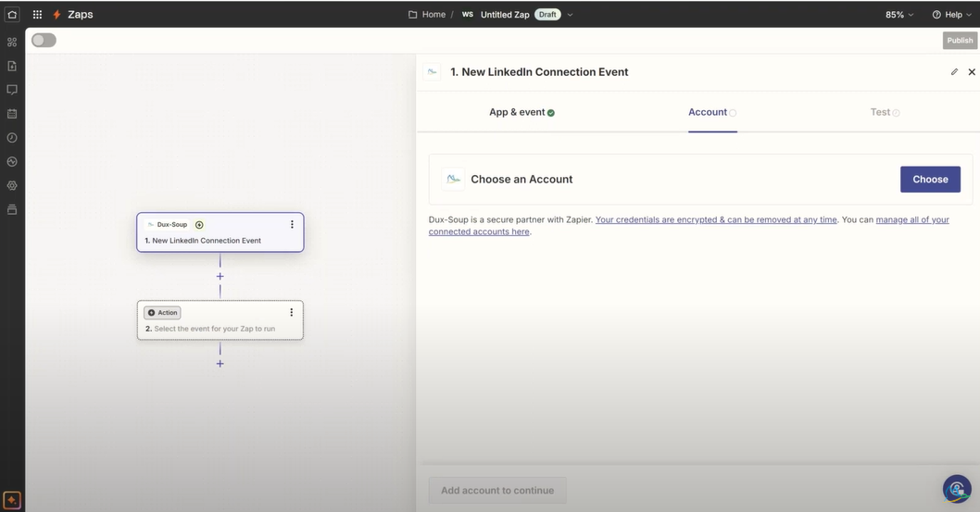Click the Publish button
Viewport: 980px width, 512px height.
(x=960, y=40)
